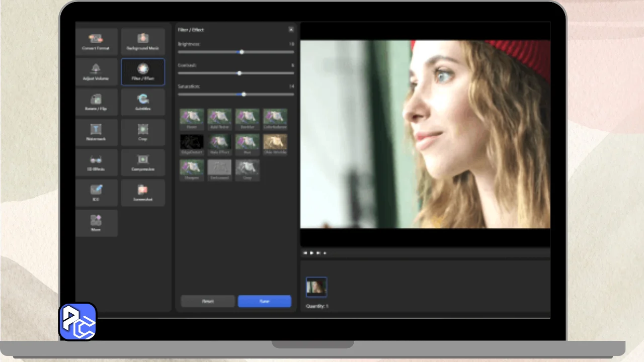Screen dimensions: 644x362
Task: Click the More tools tile
Action: point(96,223)
